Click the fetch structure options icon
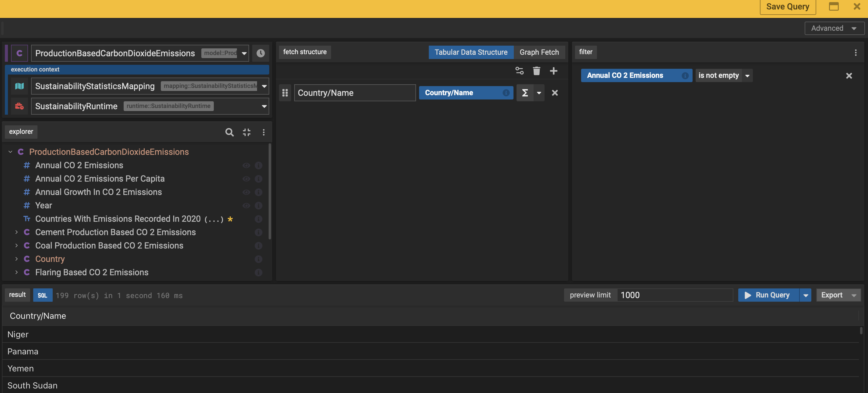Image resolution: width=868 pixels, height=393 pixels. point(519,71)
